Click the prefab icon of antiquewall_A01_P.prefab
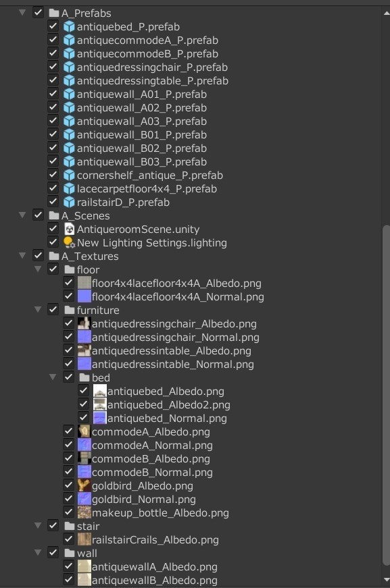390x588 pixels. 69,94
